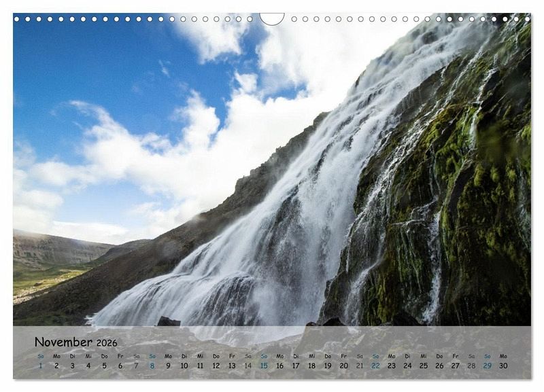
Task: Select date 5 in calendar strip
Action: 105,366
